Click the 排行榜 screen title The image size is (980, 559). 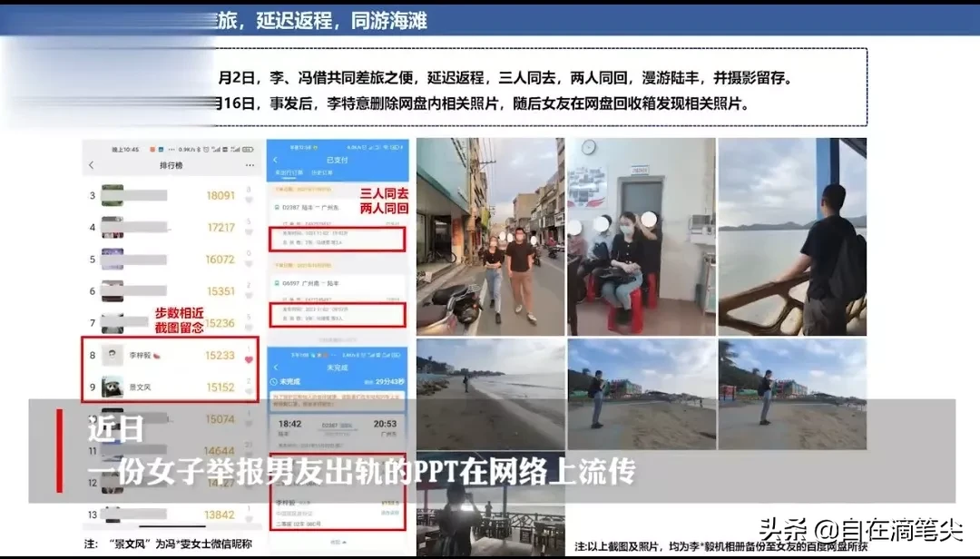(171, 165)
